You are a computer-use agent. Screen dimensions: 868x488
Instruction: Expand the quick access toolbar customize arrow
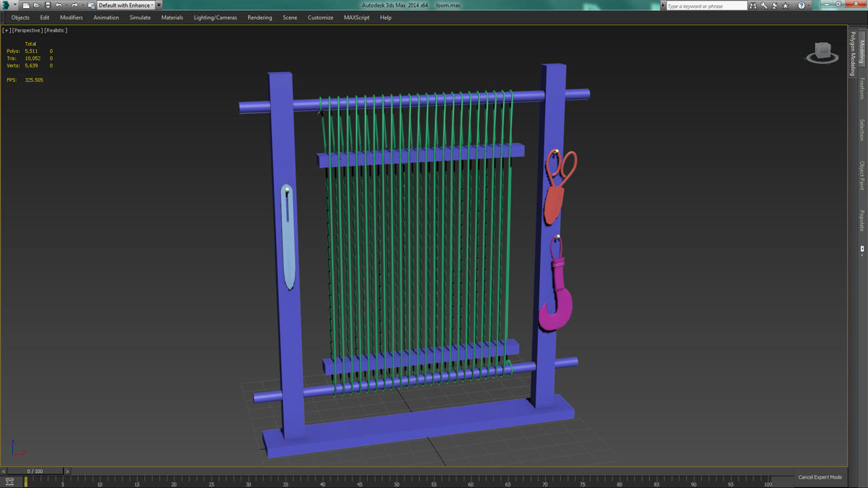click(159, 5)
